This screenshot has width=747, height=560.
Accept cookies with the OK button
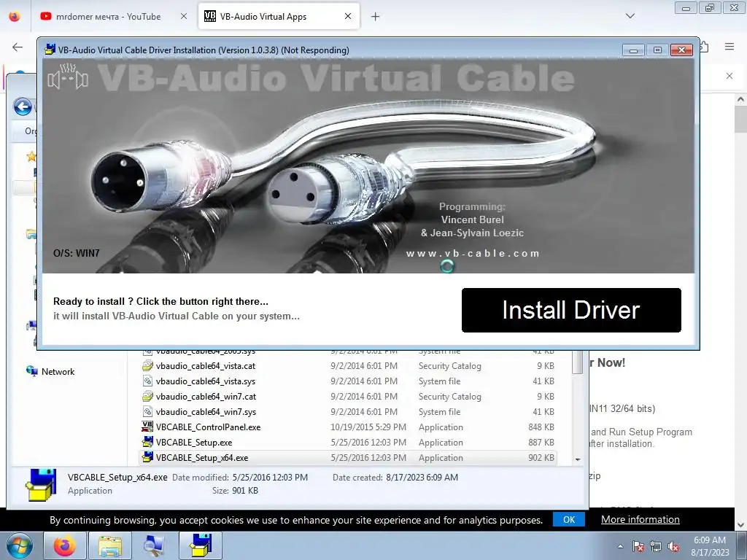click(x=569, y=519)
